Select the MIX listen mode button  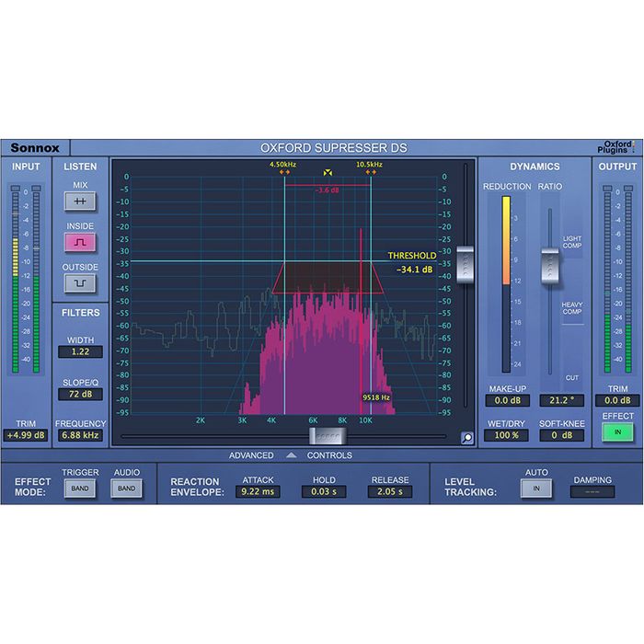click(80, 200)
